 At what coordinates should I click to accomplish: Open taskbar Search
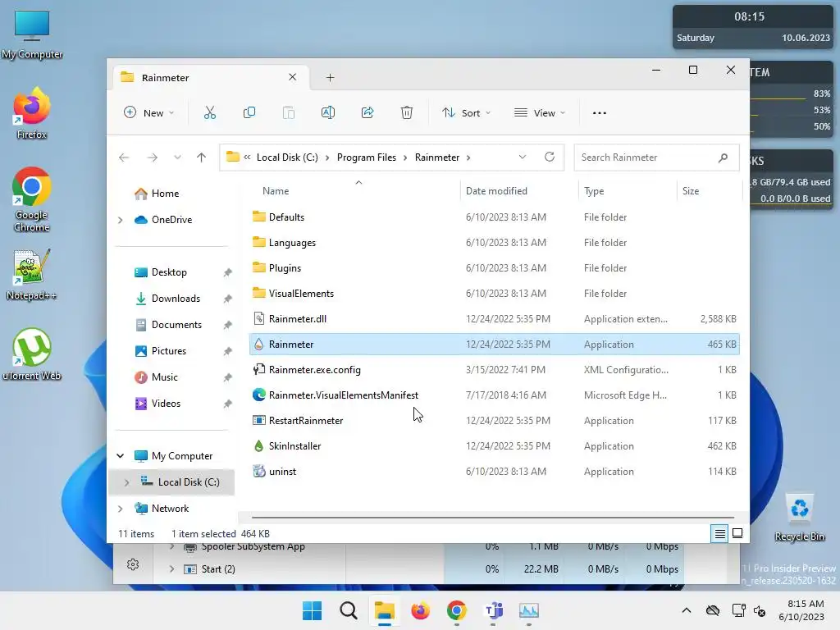click(x=348, y=610)
